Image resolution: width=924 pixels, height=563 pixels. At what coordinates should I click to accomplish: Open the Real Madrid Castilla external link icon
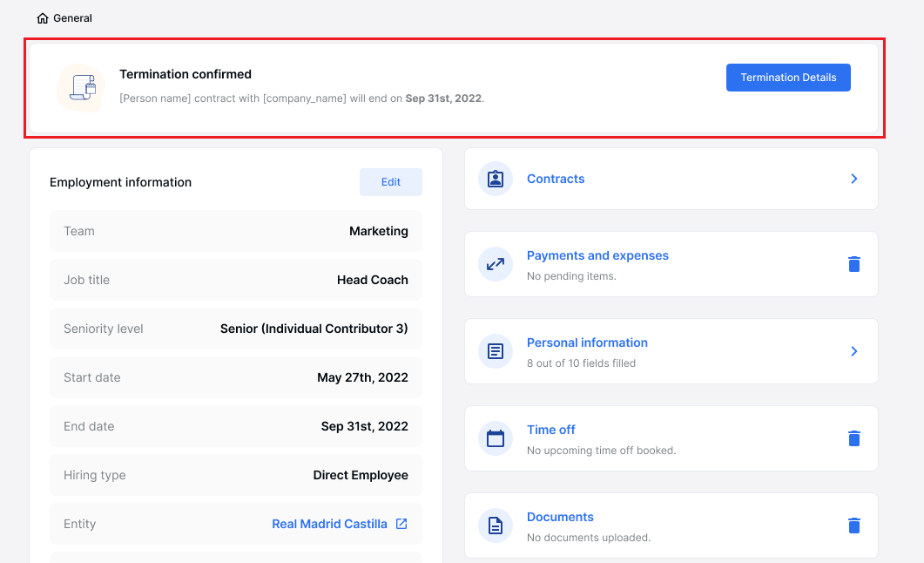pos(401,524)
